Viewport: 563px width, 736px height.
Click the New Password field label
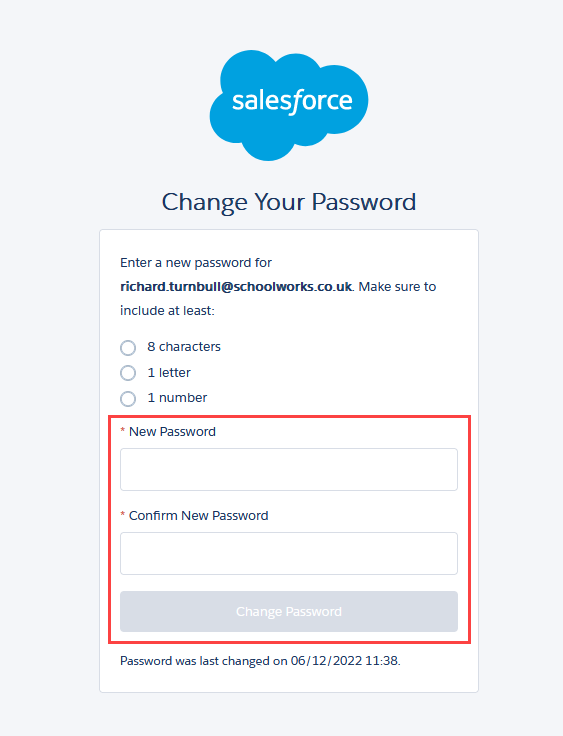pyautogui.click(x=172, y=432)
